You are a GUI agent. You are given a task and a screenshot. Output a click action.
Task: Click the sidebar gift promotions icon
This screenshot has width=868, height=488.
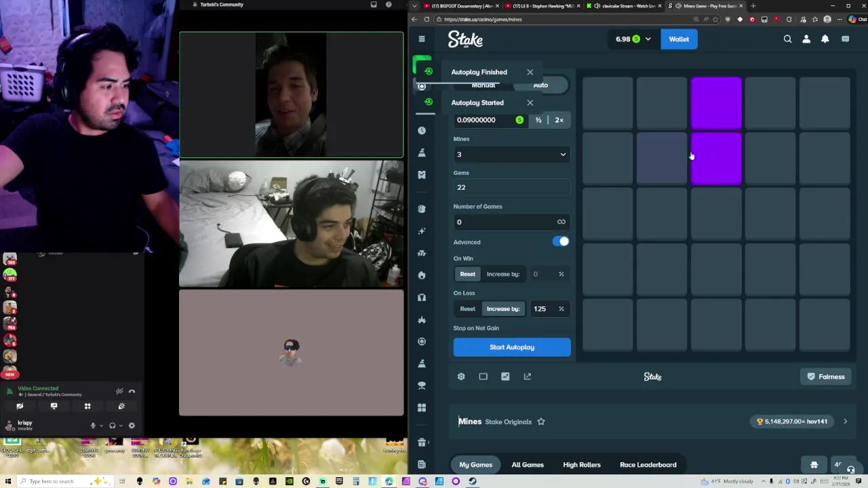[x=422, y=443]
